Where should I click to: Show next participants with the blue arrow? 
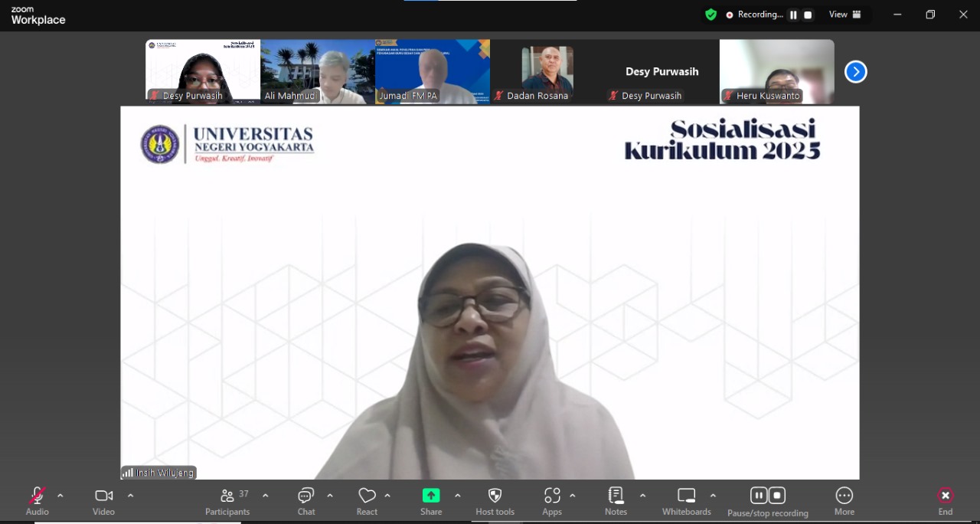tap(855, 72)
